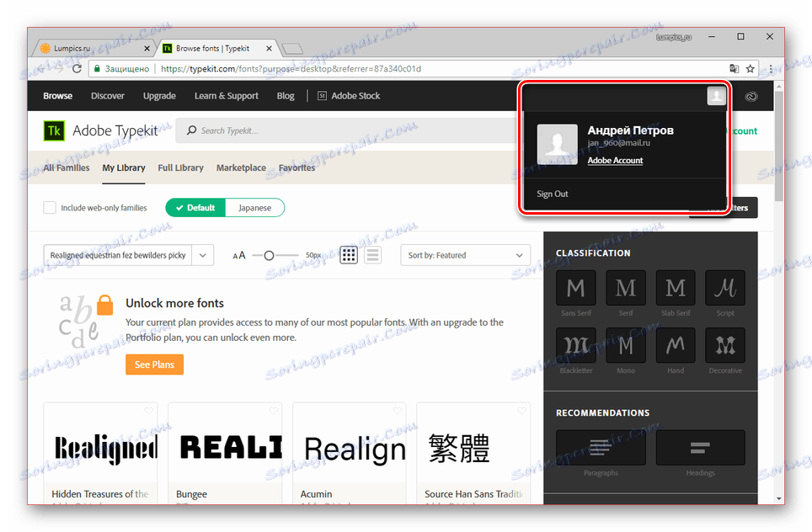The image size is (812, 532).
Task: Open the Chrome menu dots
Action: pyautogui.click(x=771, y=69)
